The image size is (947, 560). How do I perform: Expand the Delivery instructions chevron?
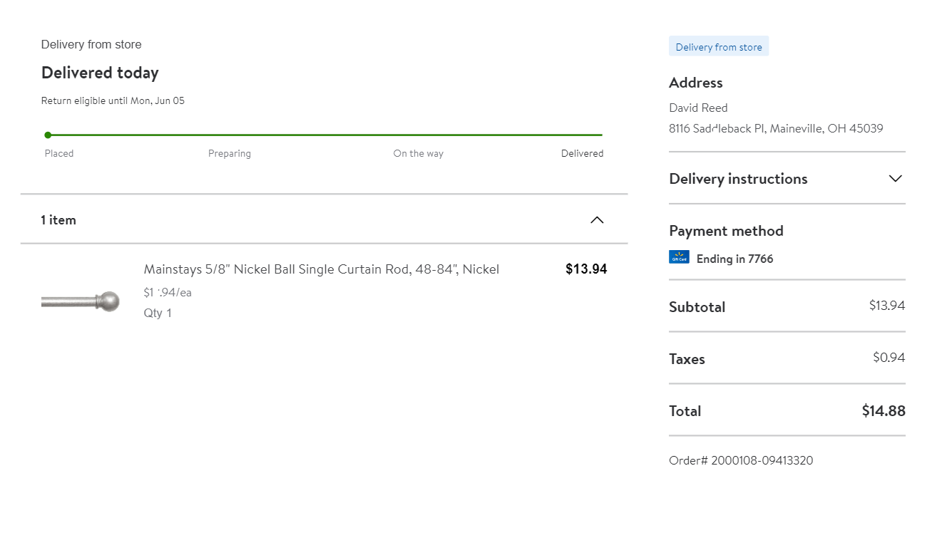pos(896,179)
